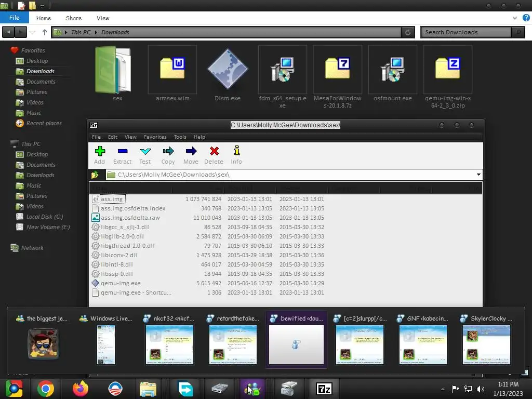The image size is (532, 399).
Task: Select qemu-img-win-x64-2_3_0.zip in Explorer
Action: (x=447, y=77)
